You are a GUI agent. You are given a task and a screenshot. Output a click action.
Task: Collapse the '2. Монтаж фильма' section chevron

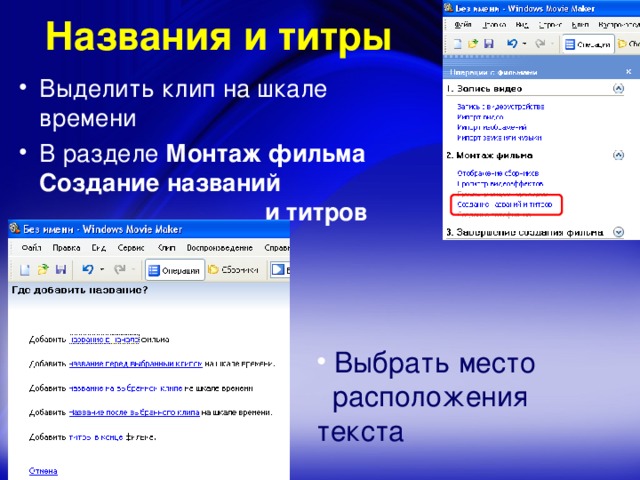pyautogui.click(x=618, y=155)
